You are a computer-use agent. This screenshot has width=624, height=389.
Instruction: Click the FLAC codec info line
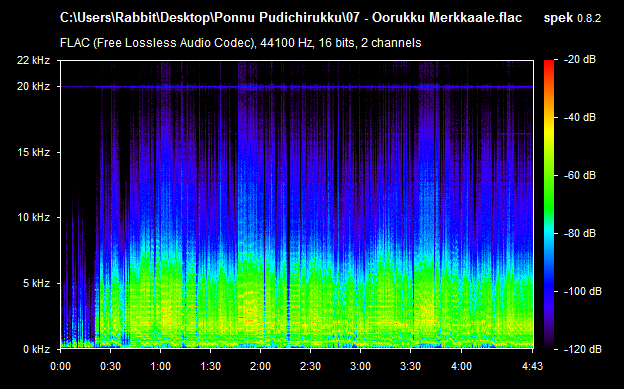click(x=240, y=43)
